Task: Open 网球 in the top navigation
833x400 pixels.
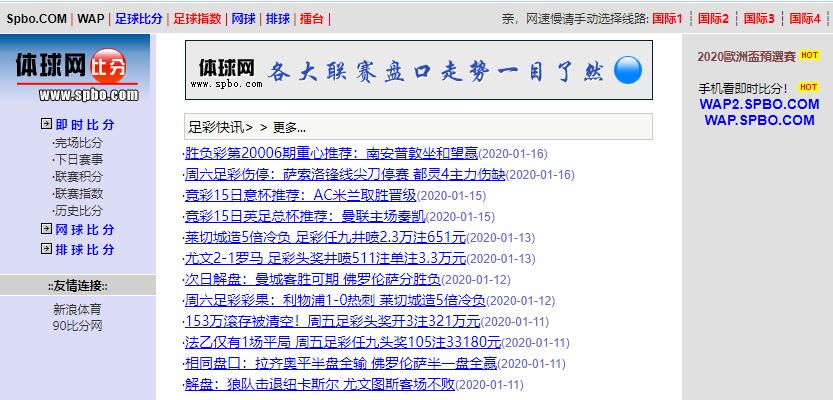Action: click(x=243, y=19)
